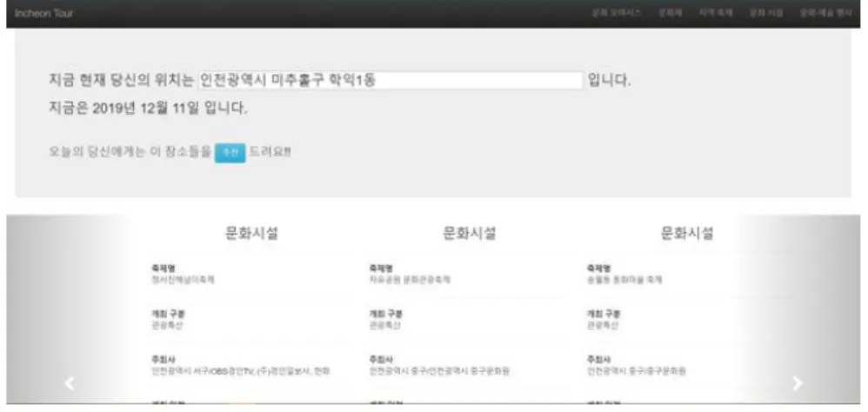
Task: Click the blue 추천 button
Action: (x=230, y=153)
